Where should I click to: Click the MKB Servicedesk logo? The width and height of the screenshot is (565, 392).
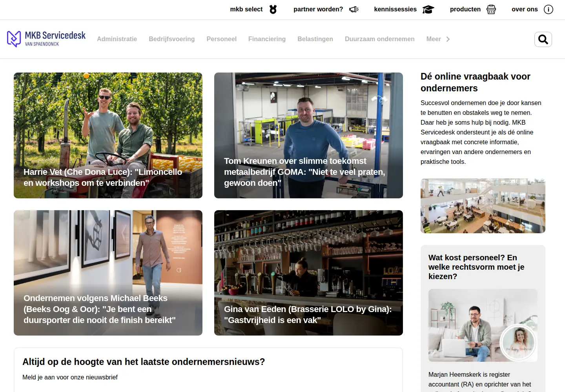pos(46,39)
